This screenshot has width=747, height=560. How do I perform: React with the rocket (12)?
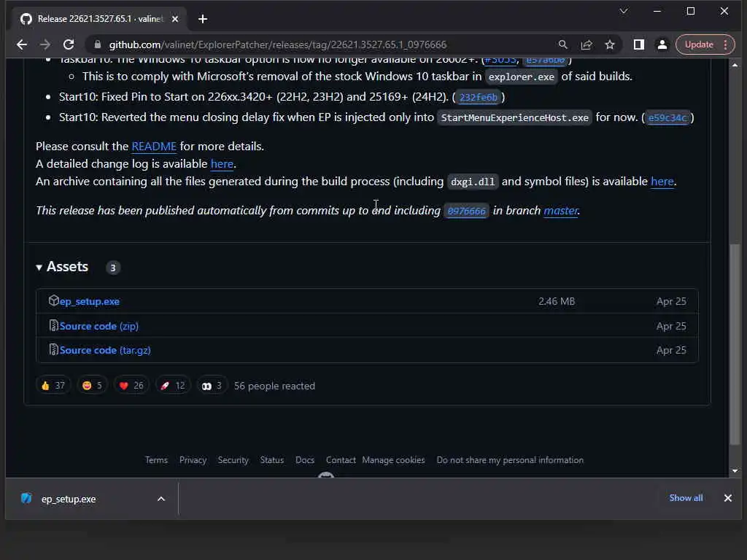tap(172, 386)
